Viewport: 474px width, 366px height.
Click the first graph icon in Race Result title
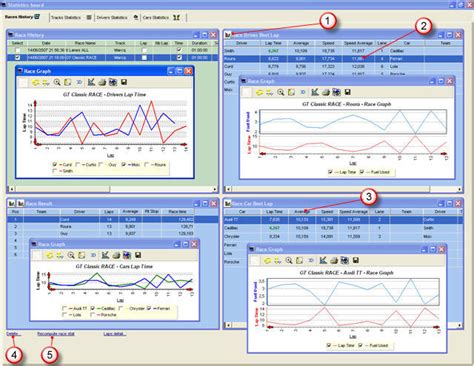pyautogui.click(x=12, y=203)
